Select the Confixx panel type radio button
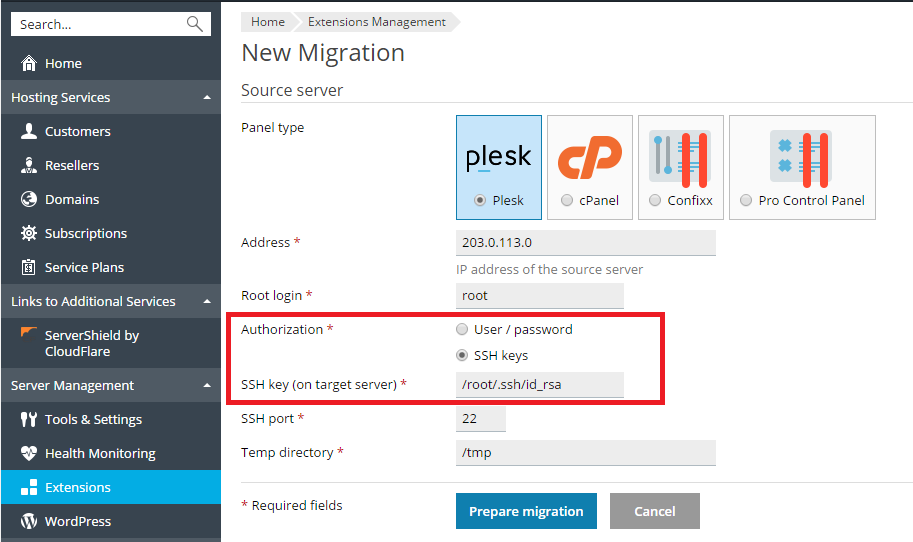This screenshot has height=542, width=913. coord(655,200)
